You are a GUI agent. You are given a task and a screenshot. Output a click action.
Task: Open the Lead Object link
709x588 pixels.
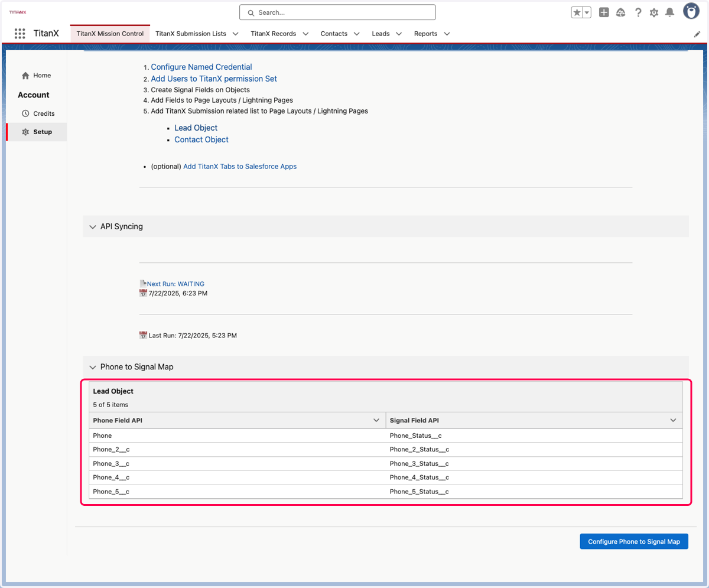point(196,128)
